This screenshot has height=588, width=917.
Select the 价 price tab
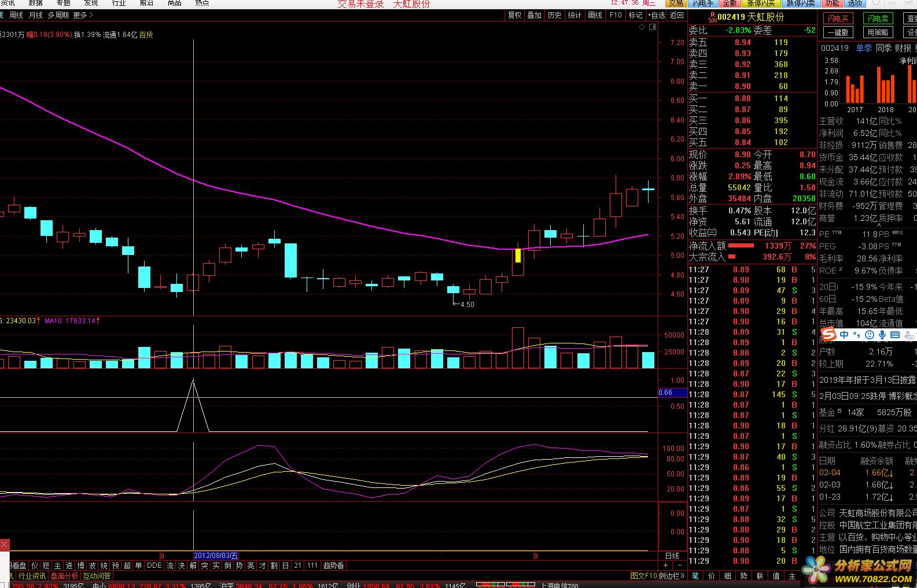pyautogui.click(x=711, y=576)
